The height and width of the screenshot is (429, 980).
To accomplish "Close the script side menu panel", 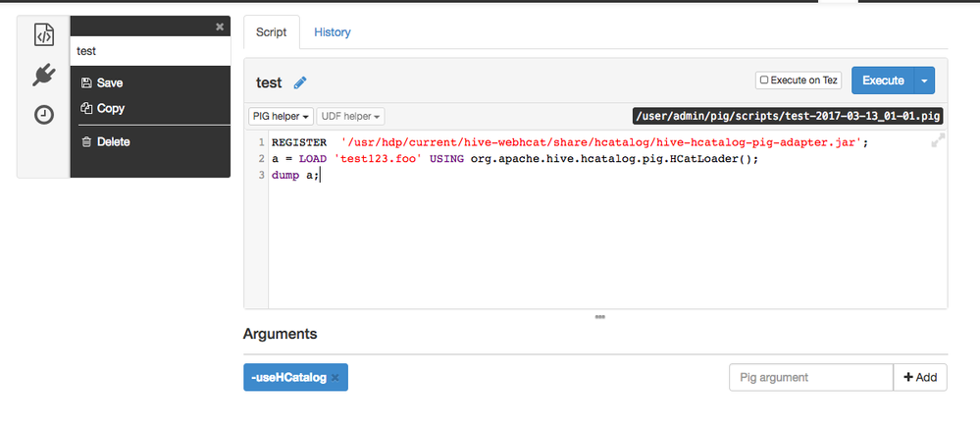I will coord(220,27).
